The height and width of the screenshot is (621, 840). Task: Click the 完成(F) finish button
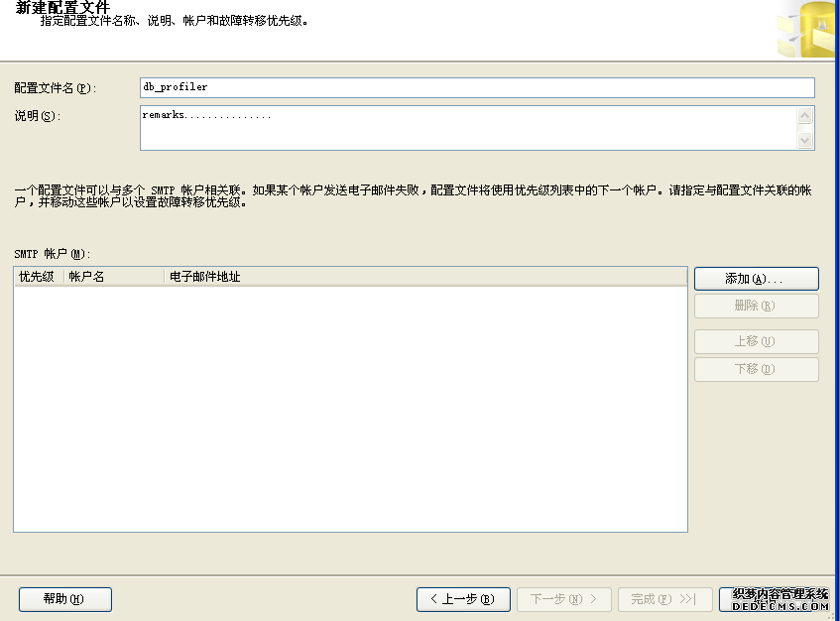coord(663,599)
